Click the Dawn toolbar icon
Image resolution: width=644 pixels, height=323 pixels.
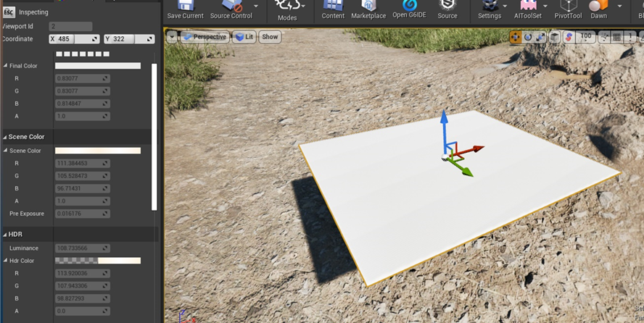tap(599, 6)
